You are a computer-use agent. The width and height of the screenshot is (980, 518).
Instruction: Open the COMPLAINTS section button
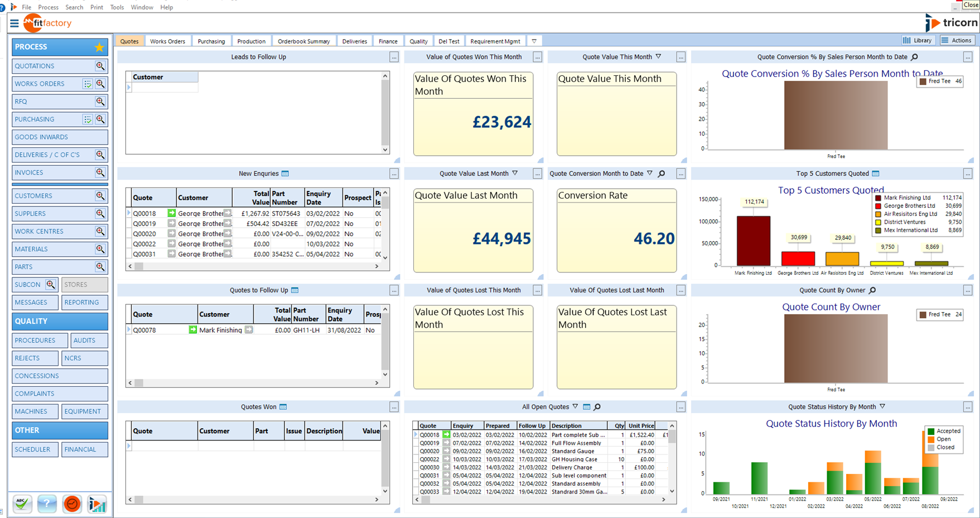[x=60, y=394]
